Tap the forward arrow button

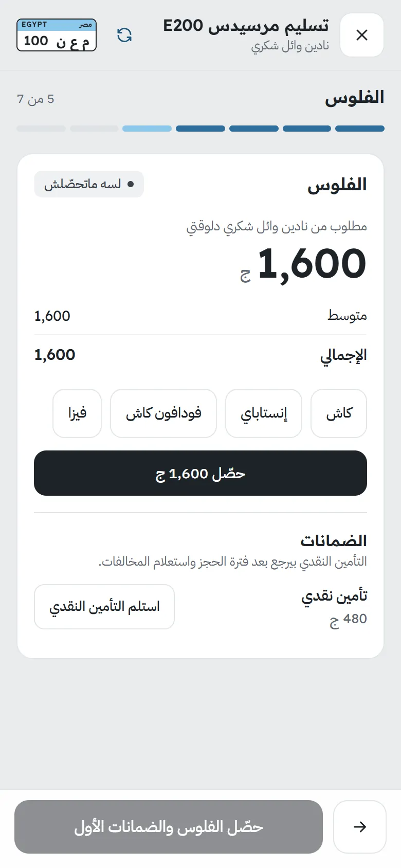[360, 827]
